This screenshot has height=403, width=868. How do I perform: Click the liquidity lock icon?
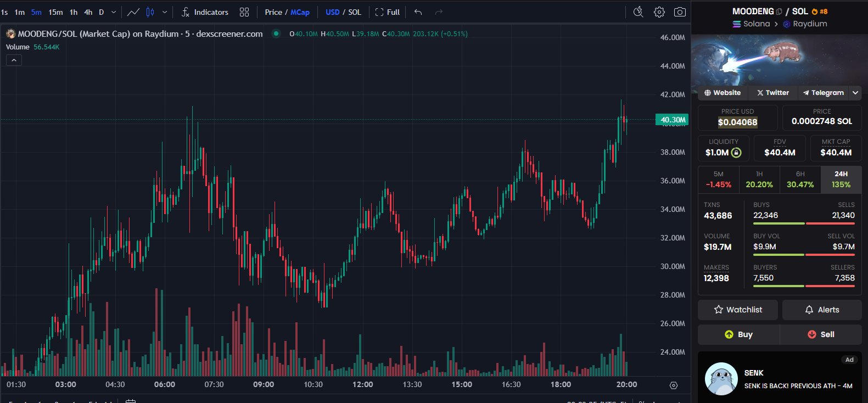click(x=736, y=153)
